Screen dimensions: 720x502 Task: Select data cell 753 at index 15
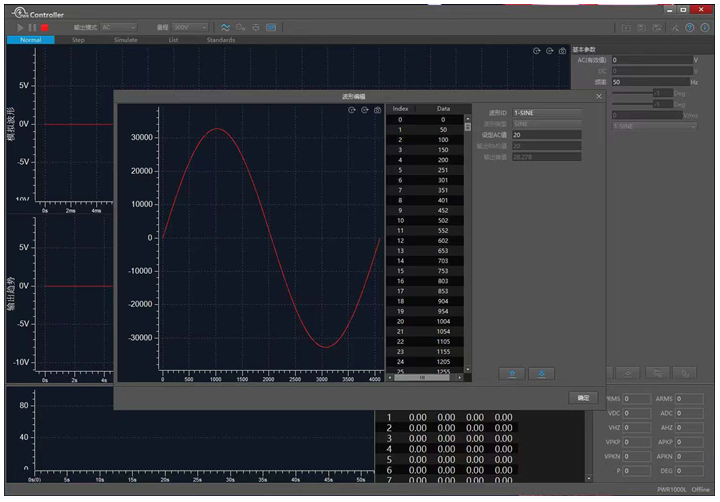[443, 271]
